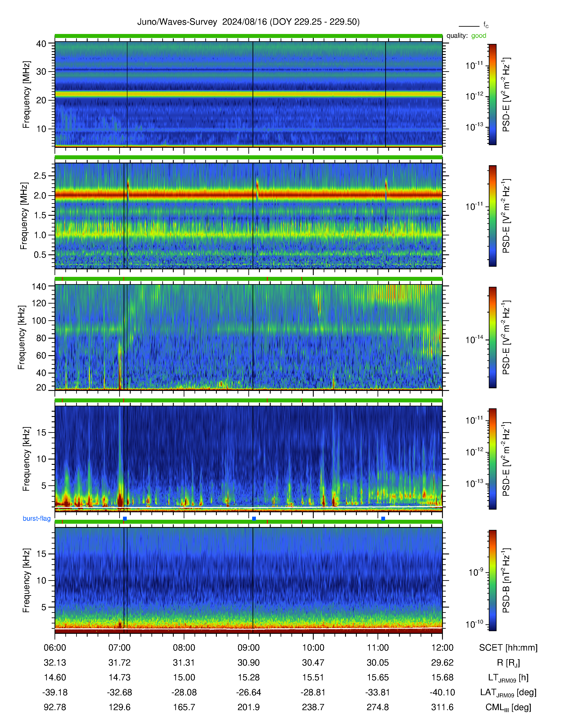Click the burst-flag label
Viewport: 563px width, 728px height.
37,518
